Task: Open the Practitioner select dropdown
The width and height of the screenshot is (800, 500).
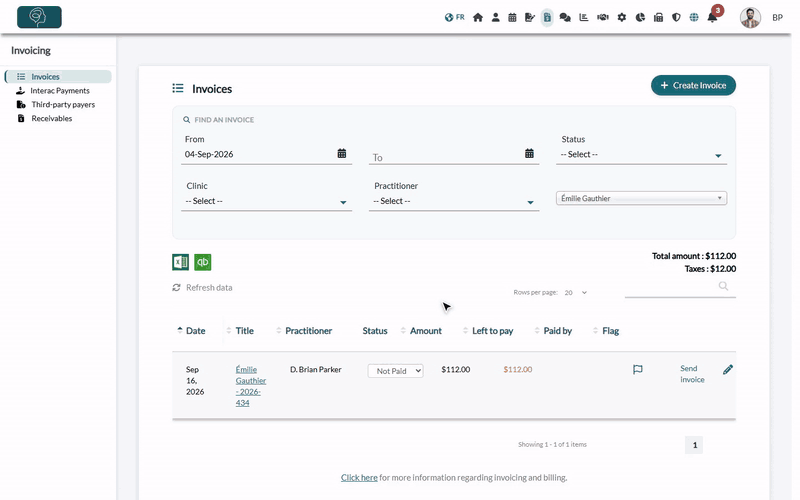Action: 454,201
